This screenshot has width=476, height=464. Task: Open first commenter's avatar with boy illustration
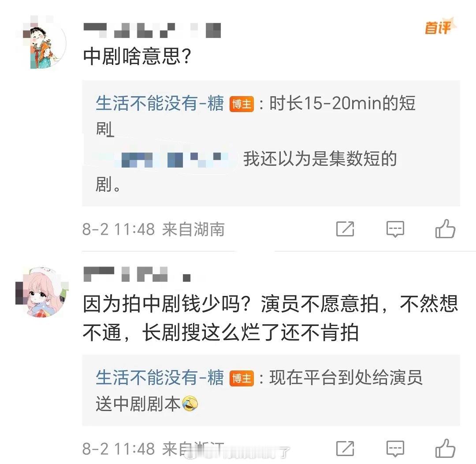pyautogui.click(x=41, y=44)
